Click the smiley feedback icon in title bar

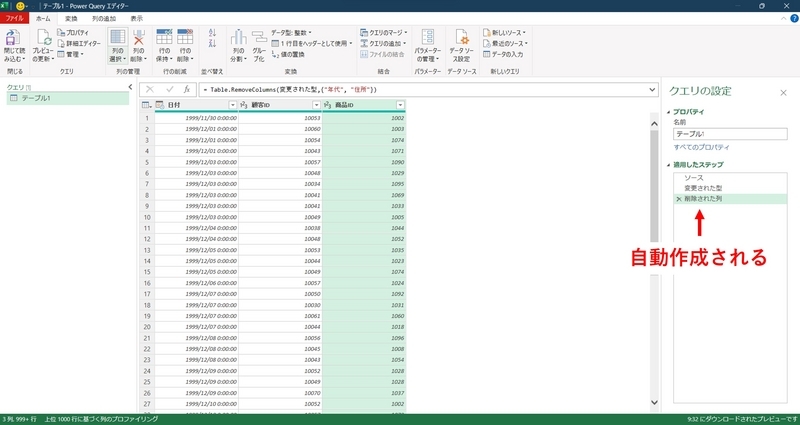click(20, 6)
